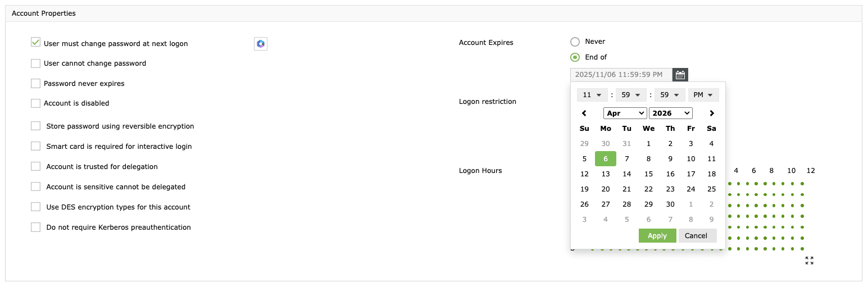The width and height of the screenshot is (868, 287).
Task: Click the calendar icon beside expiry date
Action: 680,75
